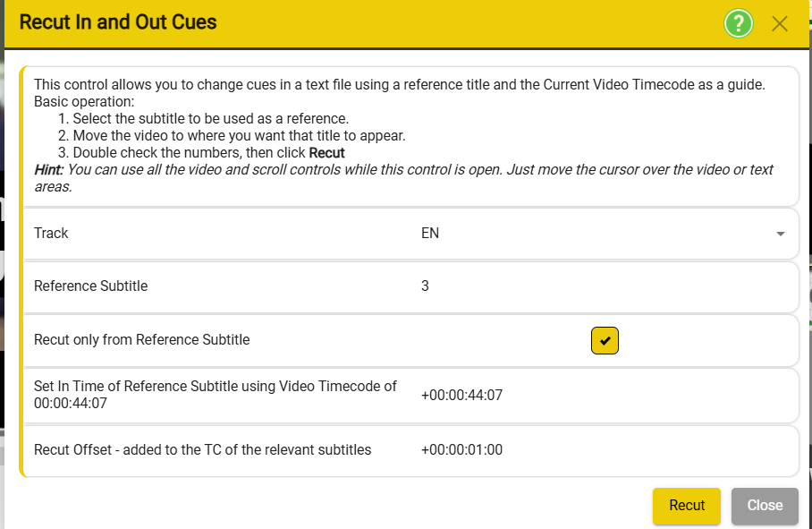Click the italic Hint text line
This screenshot has width=812, height=529.
pyautogui.click(x=403, y=178)
